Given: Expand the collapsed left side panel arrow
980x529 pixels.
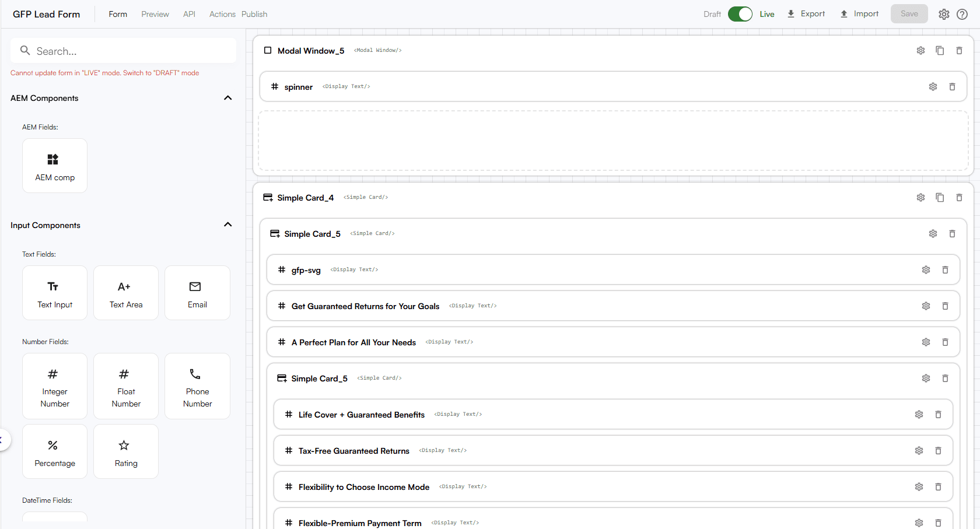Looking at the screenshot, I should (2, 440).
